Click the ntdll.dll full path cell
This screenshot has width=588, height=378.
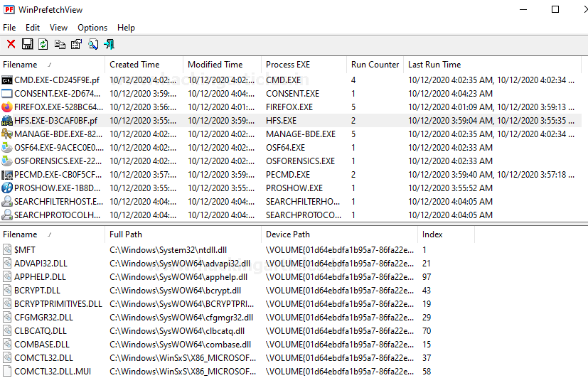click(168, 250)
